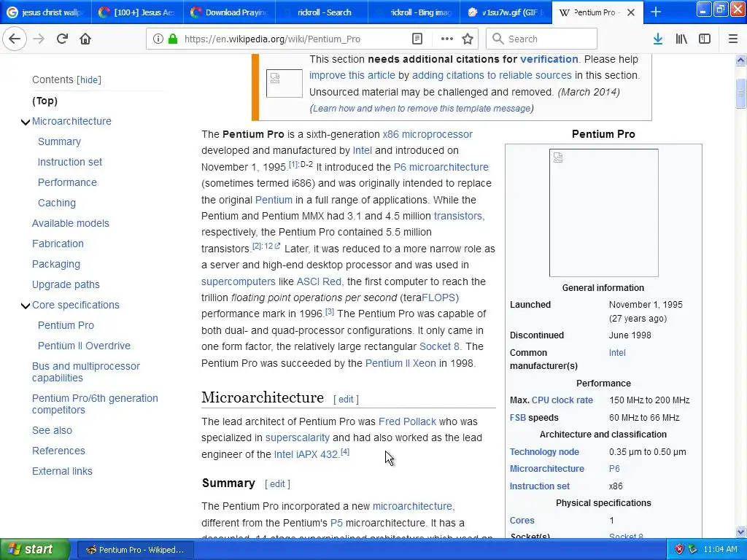Click the Pentium Pro infobox image placeholder
747x560 pixels.
[x=603, y=212]
